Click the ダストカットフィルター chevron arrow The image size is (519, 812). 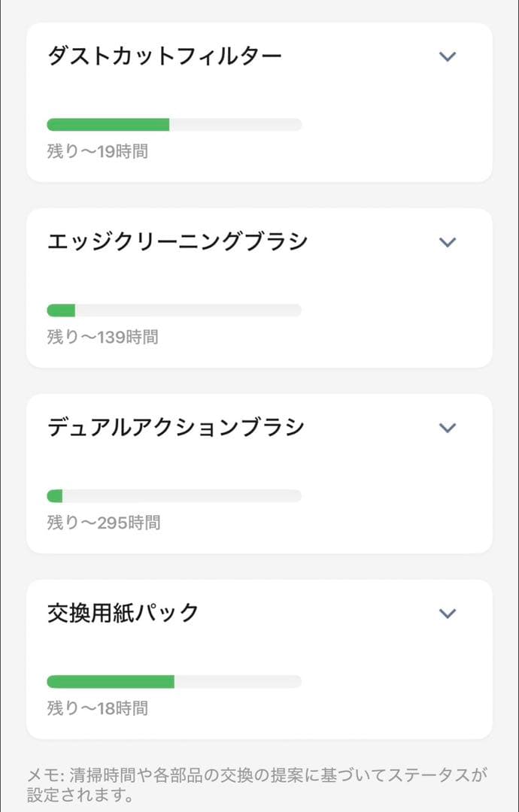click(448, 56)
